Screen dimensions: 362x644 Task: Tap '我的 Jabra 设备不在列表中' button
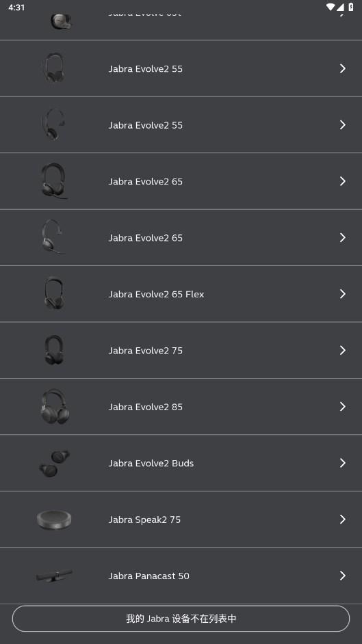coord(181,619)
